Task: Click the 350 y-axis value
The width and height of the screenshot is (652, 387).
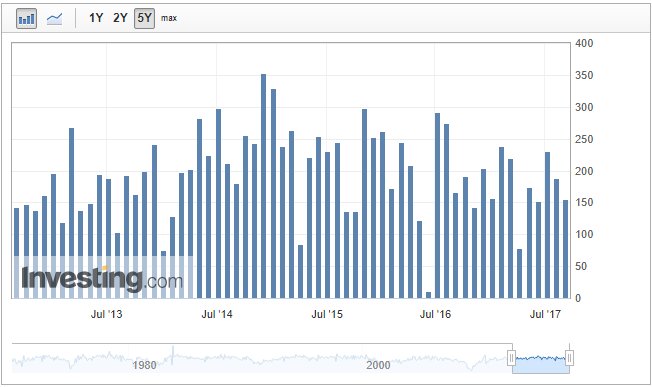Action: pyautogui.click(x=584, y=76)
